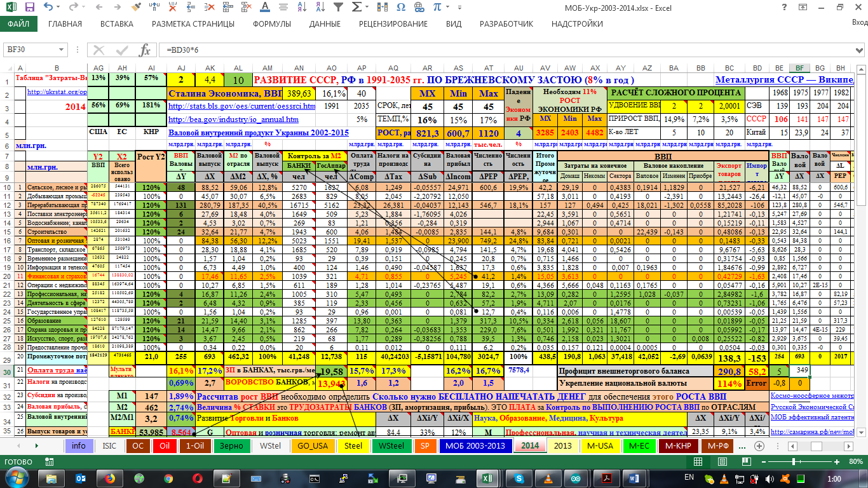Click the Filter funnel icon
Screen dimensions: 868x488
(x=339, y=8)
